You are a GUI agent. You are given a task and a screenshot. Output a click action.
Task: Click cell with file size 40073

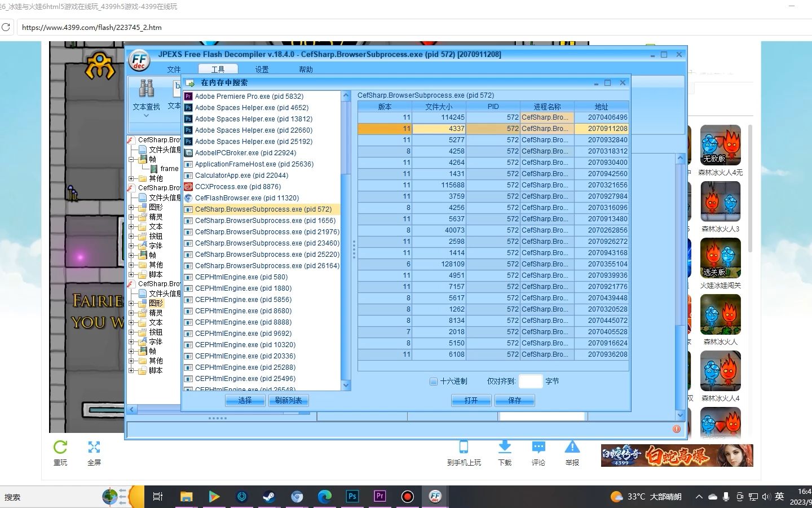(x=439, y=230)
